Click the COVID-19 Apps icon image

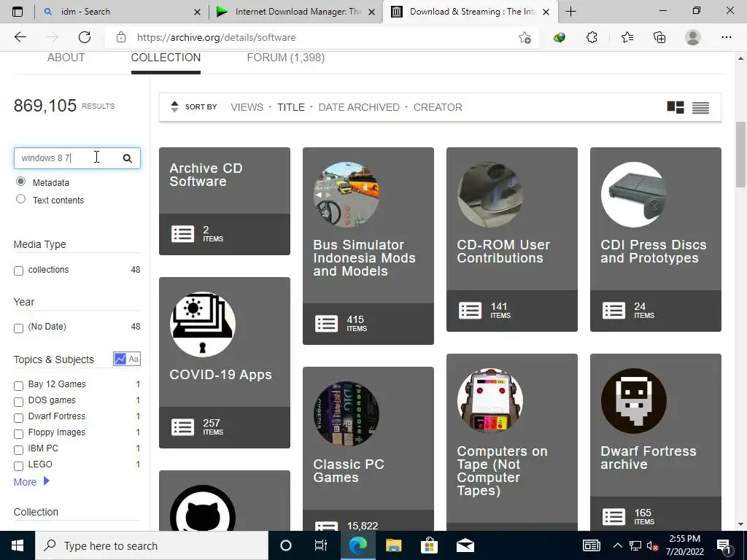[203, 324]
